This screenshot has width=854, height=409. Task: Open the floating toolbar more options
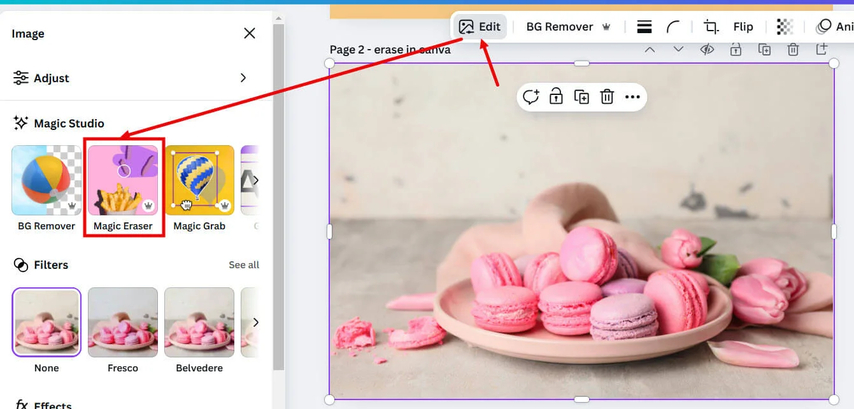click(x=632, y=97)
